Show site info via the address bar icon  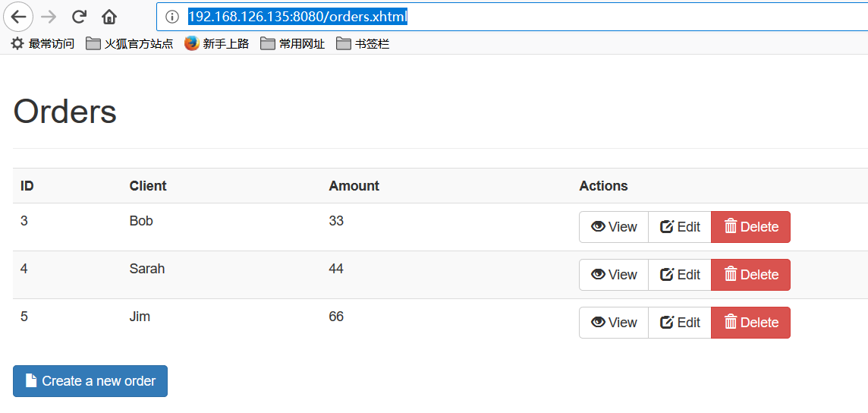(x=172, y=17)
